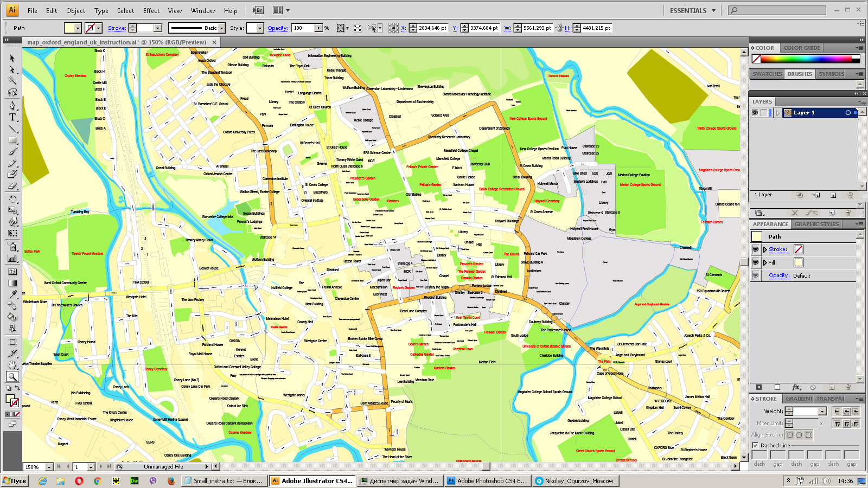The width and height of the screenshot is (868, 488).
Task: Open the Object menu
Action: [76, 10]
